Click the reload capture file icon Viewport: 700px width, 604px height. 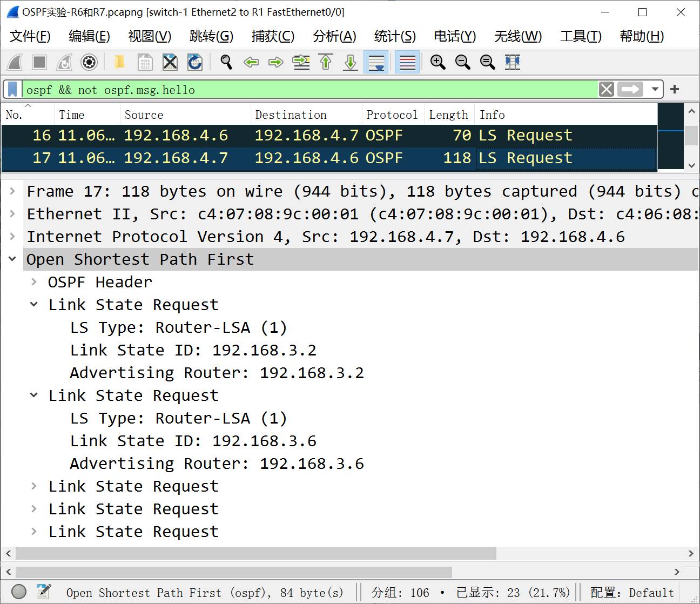click(x=194, y=62)
